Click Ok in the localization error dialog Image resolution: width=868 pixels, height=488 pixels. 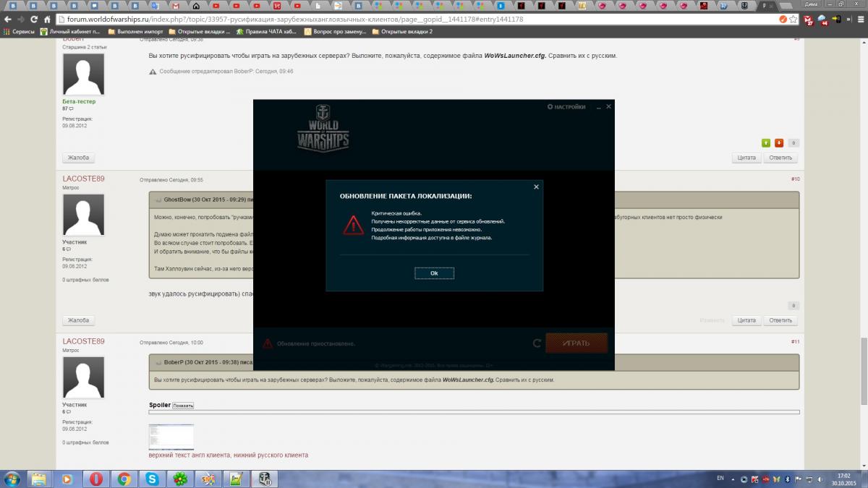[434, 273]
